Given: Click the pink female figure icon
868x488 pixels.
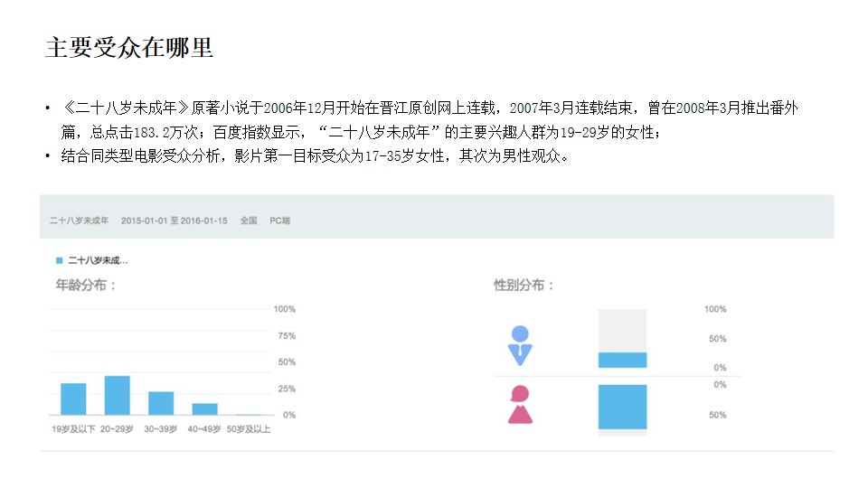Looking at the screenshot, I should pyautogui.click(x=521, y=405).
